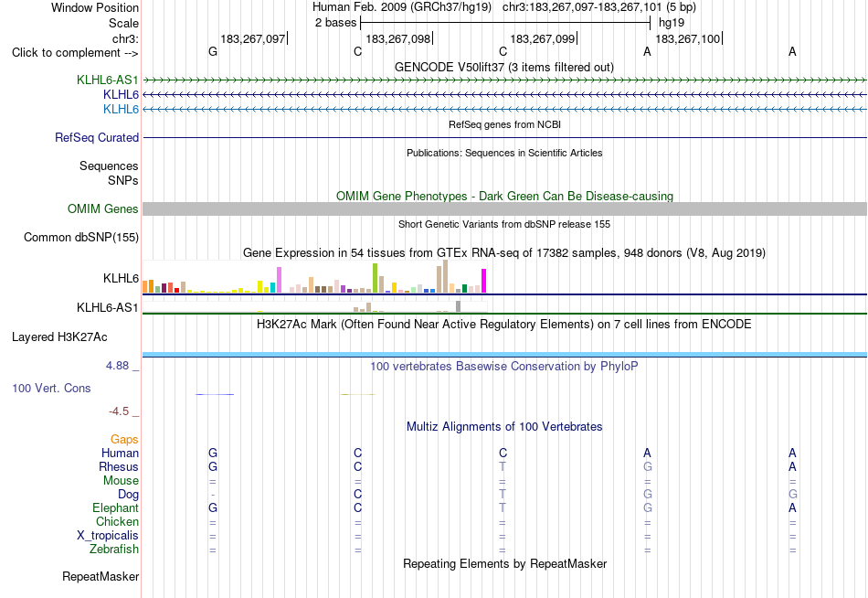Click the Dog species row label
868x598 pixels.
point(128,495)
